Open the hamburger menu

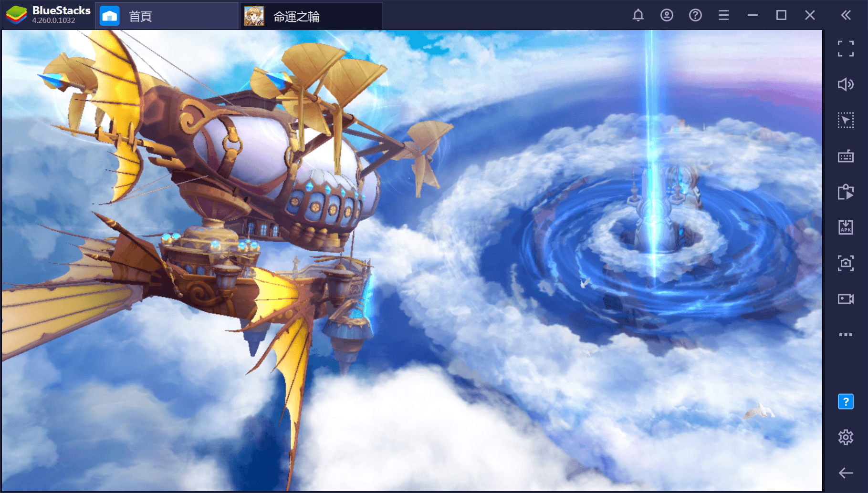point(724,15)
